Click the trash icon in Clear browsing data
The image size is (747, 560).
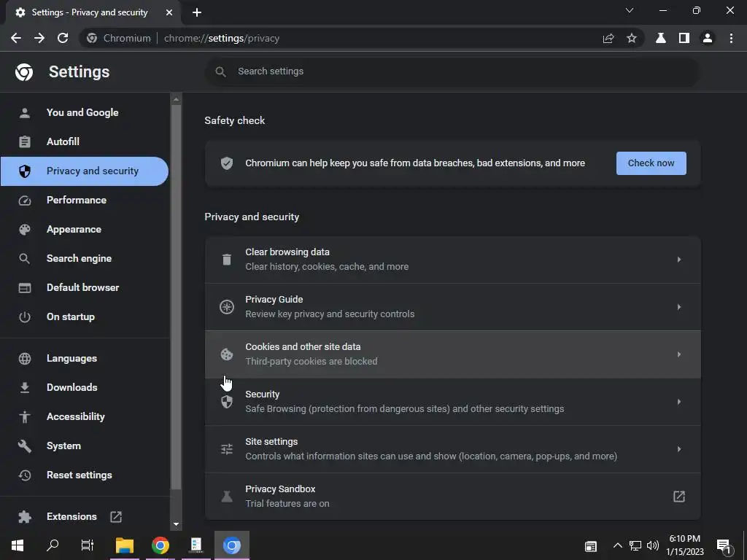[227, 260]
